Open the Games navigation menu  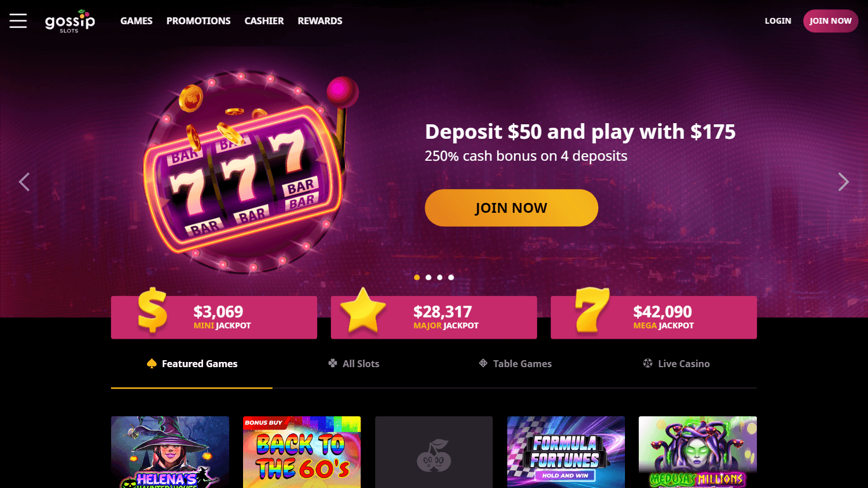pyautogui.click(x=137, y=21)
